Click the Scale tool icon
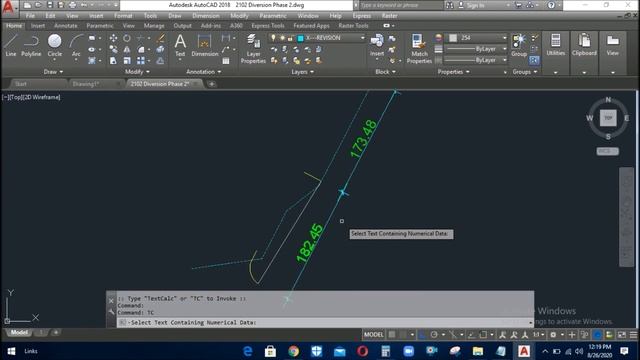This screenshot has height=360, width=640. 127,61
